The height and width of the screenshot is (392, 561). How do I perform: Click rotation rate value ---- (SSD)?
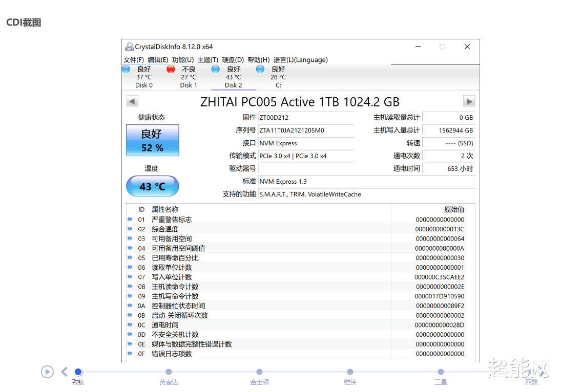click(449, 143)
